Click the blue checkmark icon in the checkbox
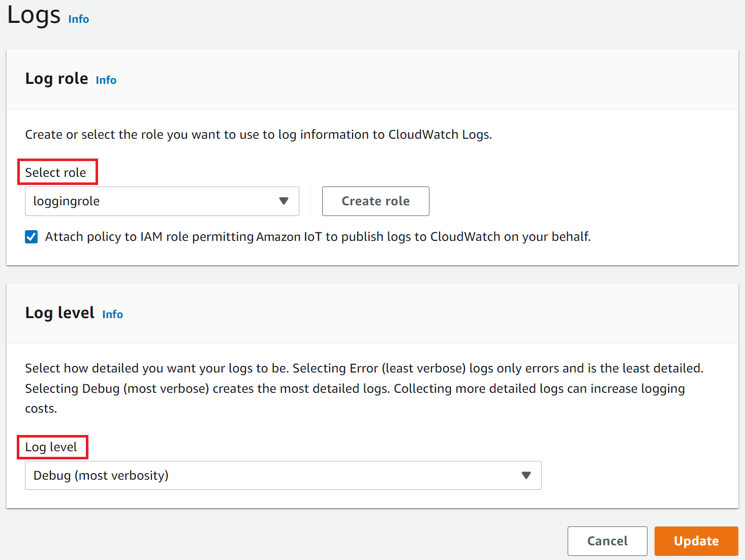Screen dimensions: 745x560 click(x=32, y=237)
